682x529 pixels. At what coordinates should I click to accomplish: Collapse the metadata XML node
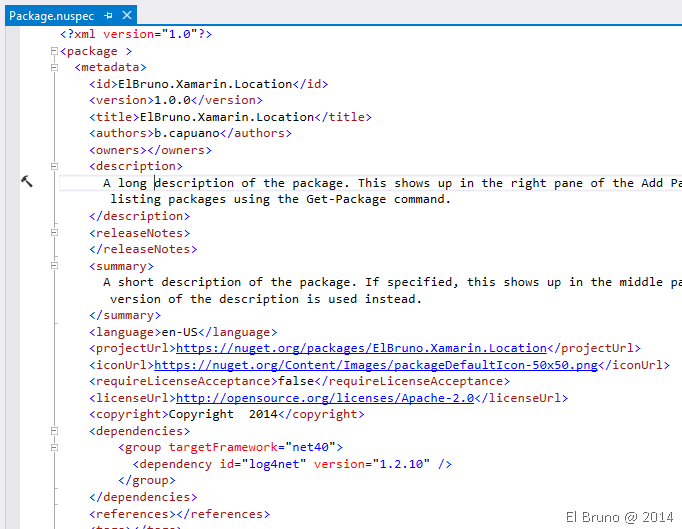tap(54, 67)
